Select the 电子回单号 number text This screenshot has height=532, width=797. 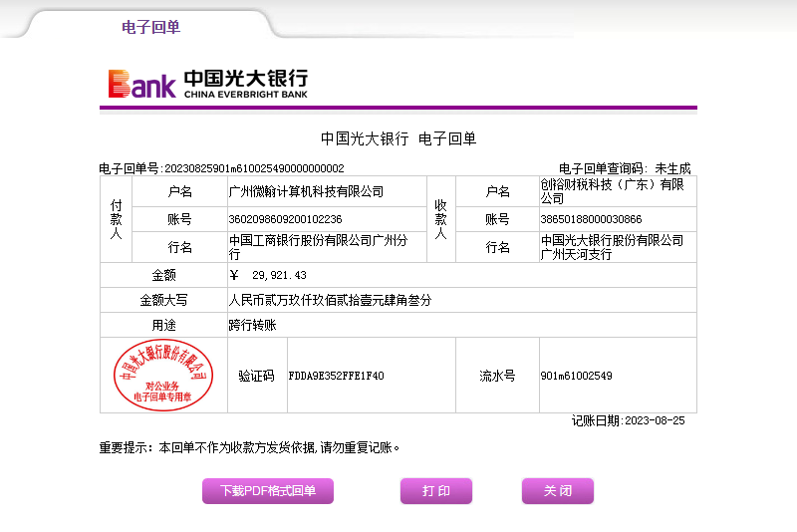253,168
